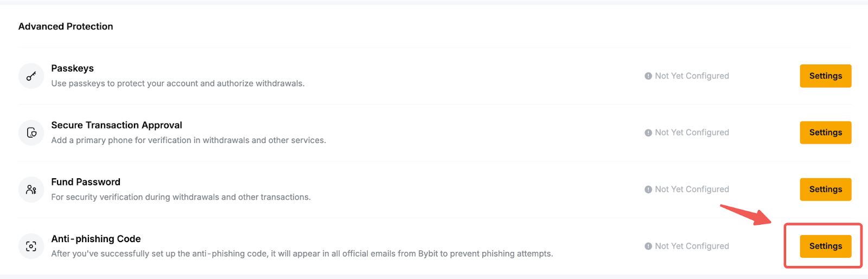Viewport: 868px width, 279px height.
Task: Select the Anti-phishing Code title
Action: click(96, 239)
